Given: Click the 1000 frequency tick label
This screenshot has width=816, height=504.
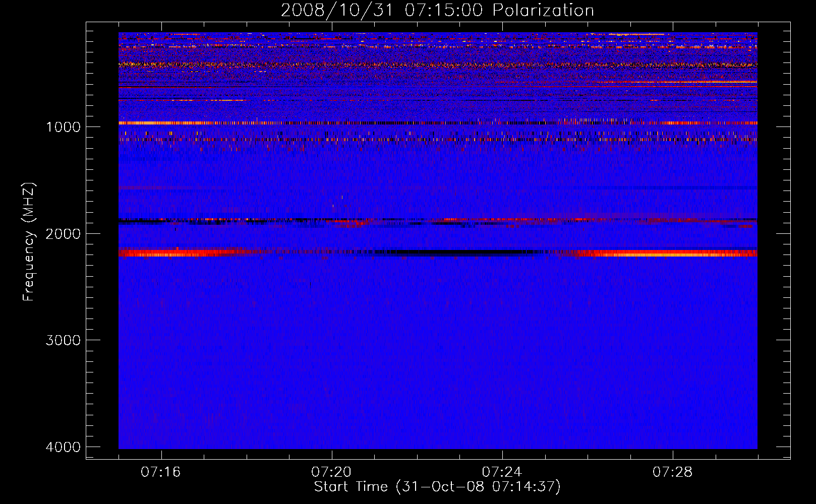Looking at the screenshot, I should click(x=63, y=127).
